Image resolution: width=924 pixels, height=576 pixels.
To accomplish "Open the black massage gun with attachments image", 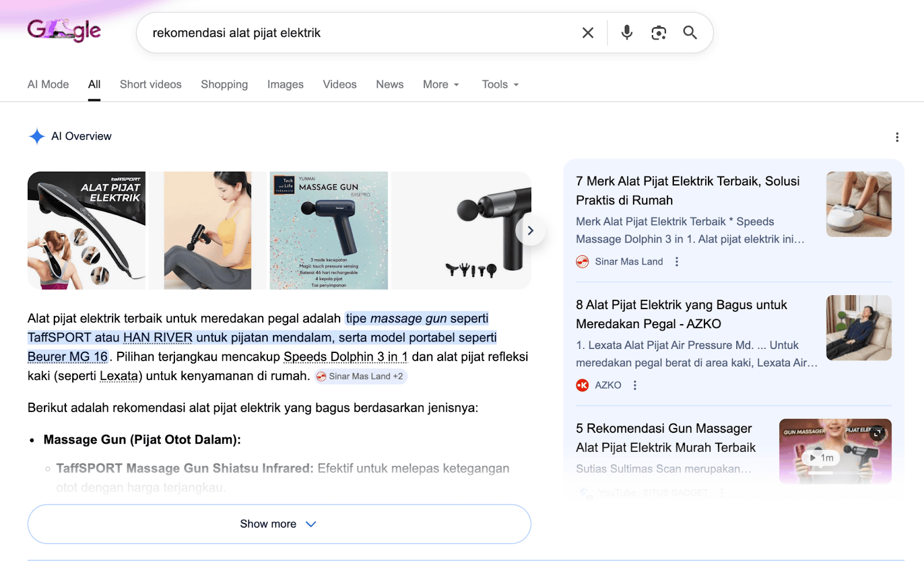I will click(461, 231).
